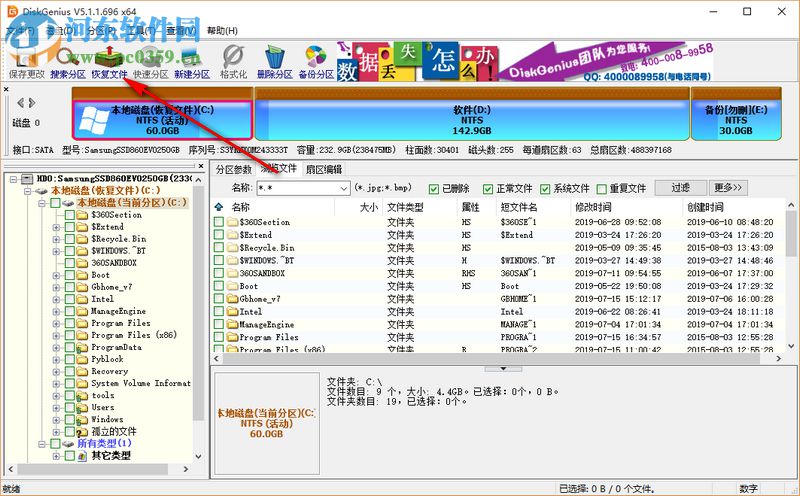Image resolution: width=800 pixels, height=496 pixels.
Task: Open the 帮助(H) menu
Action: tap(222, 31)
